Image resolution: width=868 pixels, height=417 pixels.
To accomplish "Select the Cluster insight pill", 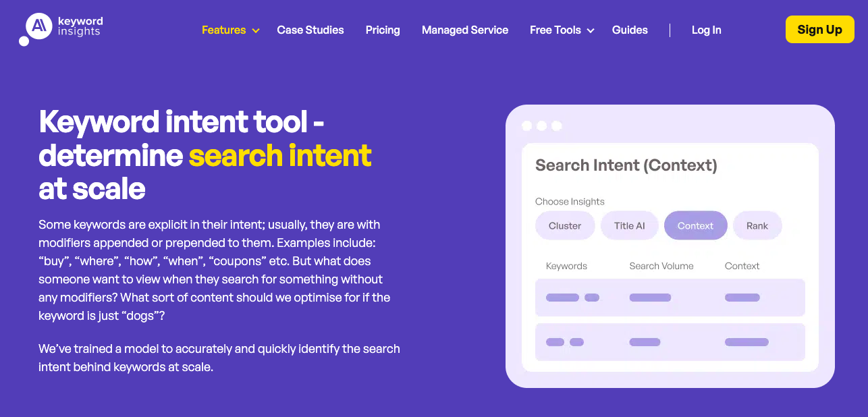I will pos(565,226).
